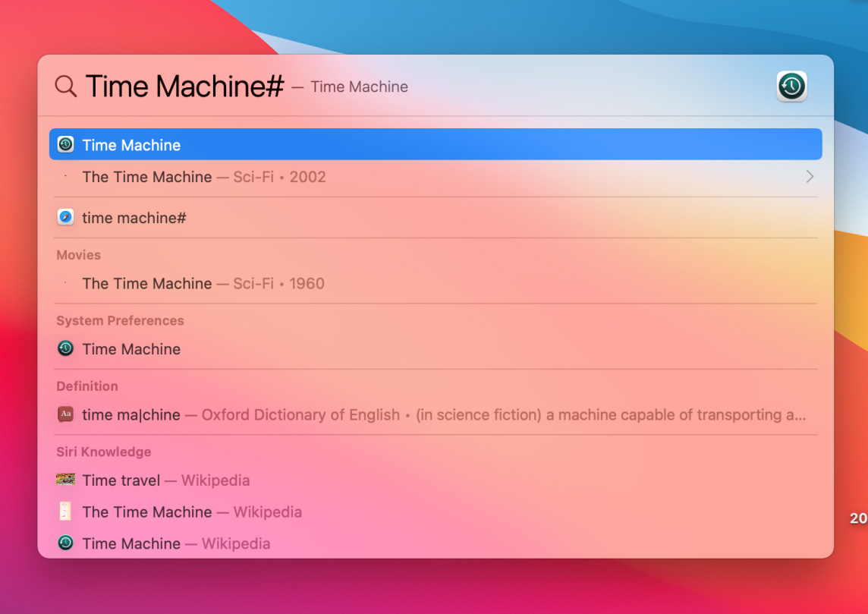Open the Time travel Wikipedia entry
Viewport: 868px width, 614px height.
165,480
